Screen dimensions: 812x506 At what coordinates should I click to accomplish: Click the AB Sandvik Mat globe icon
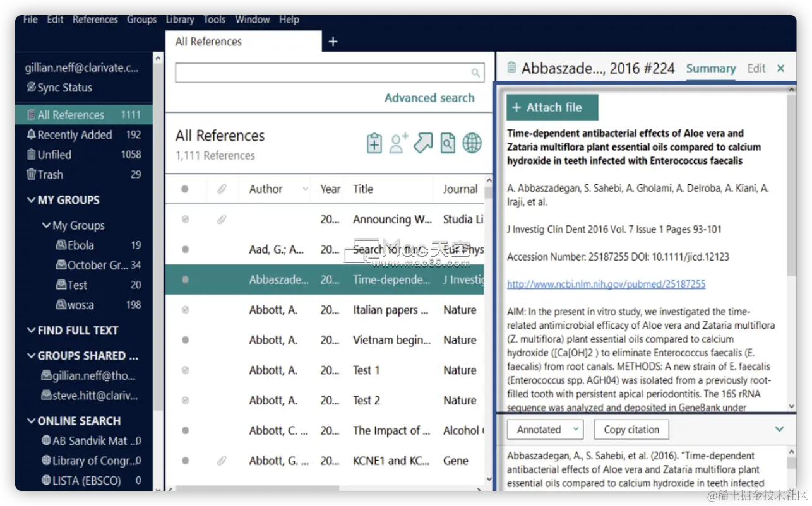pyautogui.click(x=46, y=440)
